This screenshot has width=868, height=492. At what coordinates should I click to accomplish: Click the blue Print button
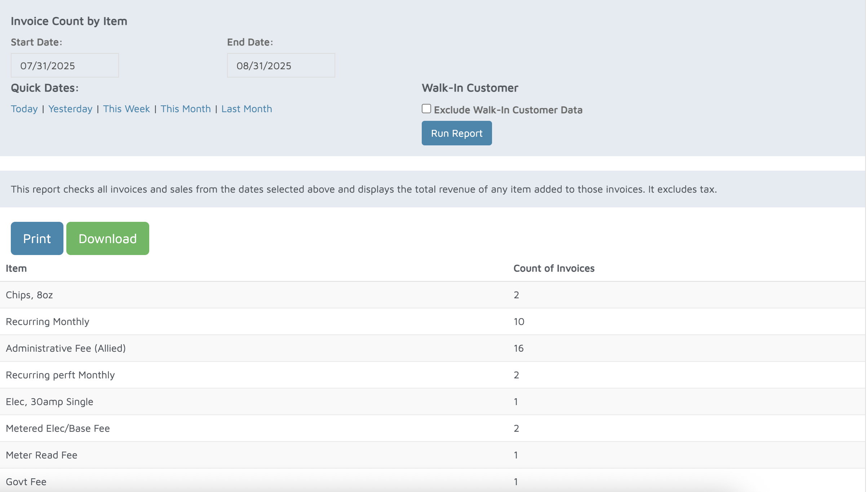37,238
